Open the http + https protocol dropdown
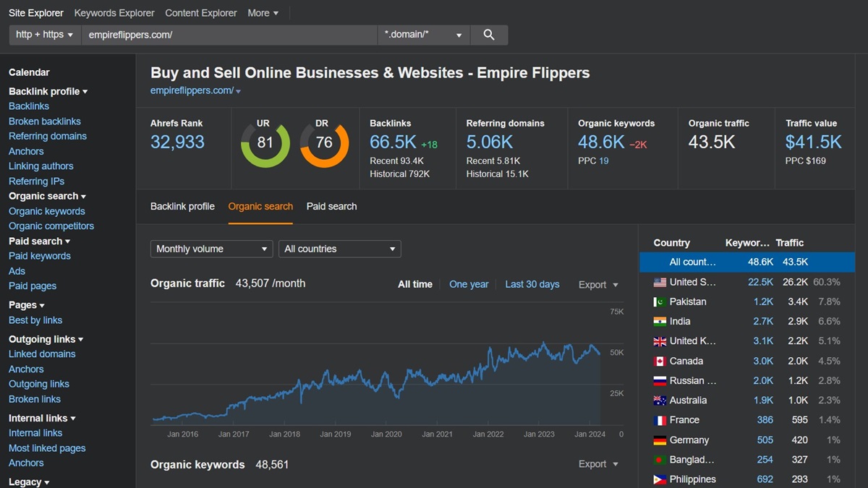The height and width of the screenshot is (488, 868). click(x=45, y=35)
